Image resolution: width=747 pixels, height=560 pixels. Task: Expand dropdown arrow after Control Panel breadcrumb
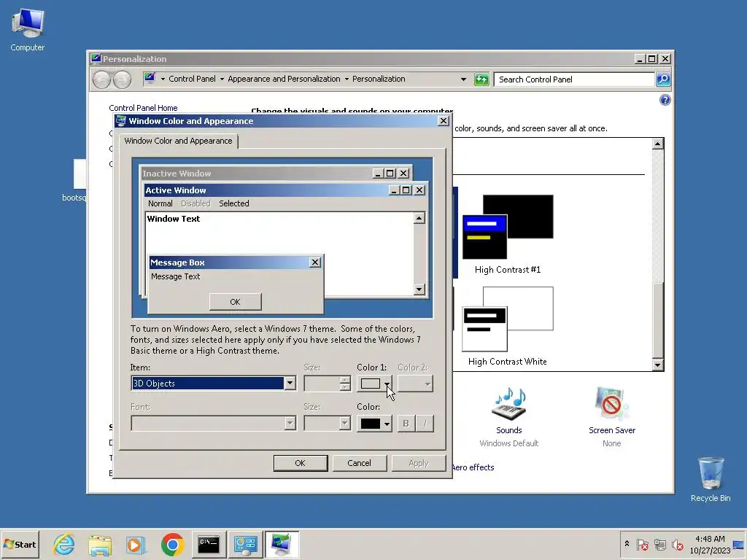[x=222, y=79]
